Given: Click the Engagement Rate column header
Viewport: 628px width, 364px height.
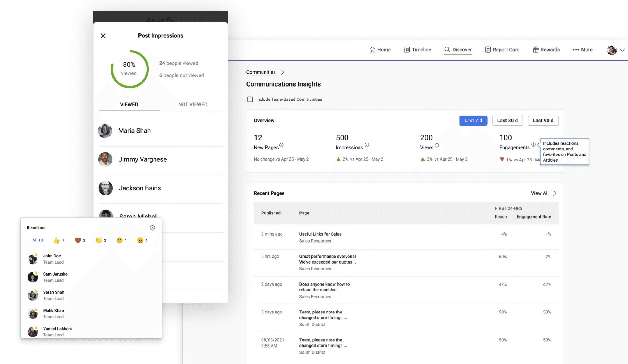Looking at the screenshot, I should [x=534, y=217].
